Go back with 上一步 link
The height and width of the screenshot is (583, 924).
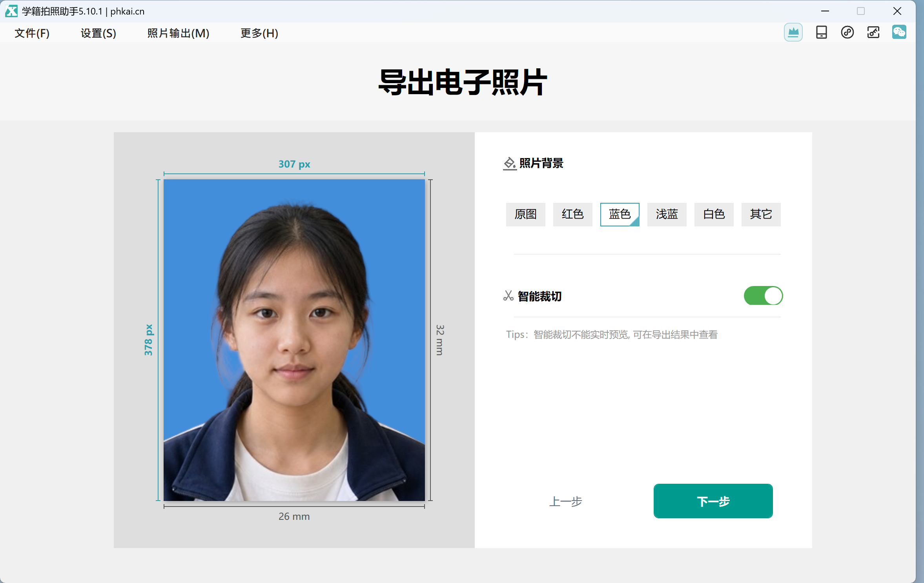coord(565,501)
